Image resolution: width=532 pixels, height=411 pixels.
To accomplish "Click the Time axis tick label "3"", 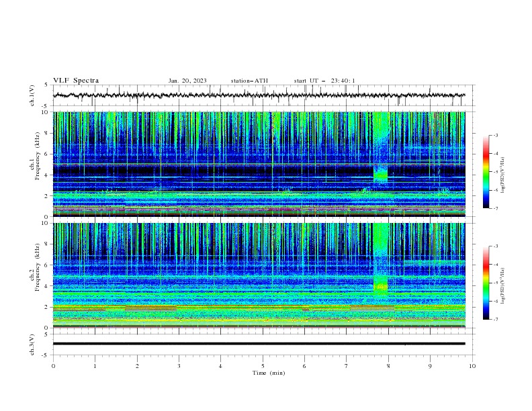I will [x=179, y=366].
